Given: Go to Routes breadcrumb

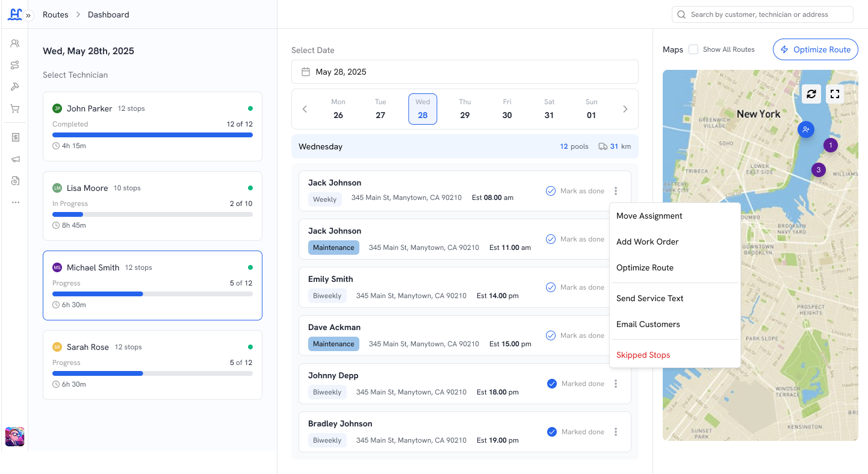Looking at the screenshot, I should 55,14.
